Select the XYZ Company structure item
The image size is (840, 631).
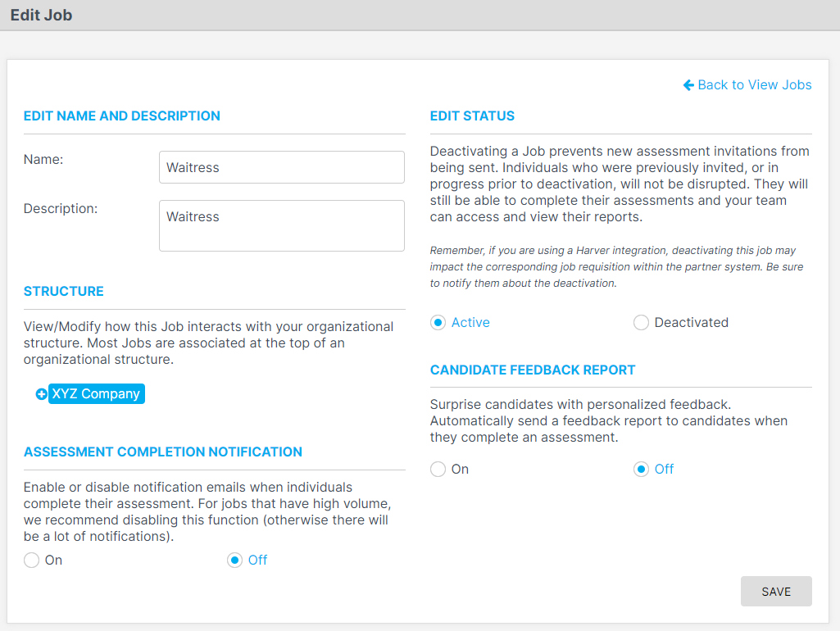tap(97, 393)
